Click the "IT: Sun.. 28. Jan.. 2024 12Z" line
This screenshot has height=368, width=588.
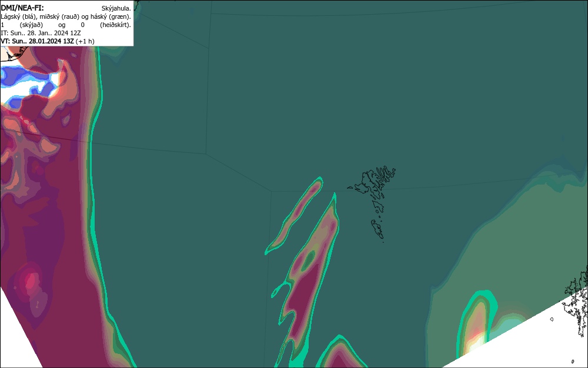pyautogui.click(x=41, y=33)
